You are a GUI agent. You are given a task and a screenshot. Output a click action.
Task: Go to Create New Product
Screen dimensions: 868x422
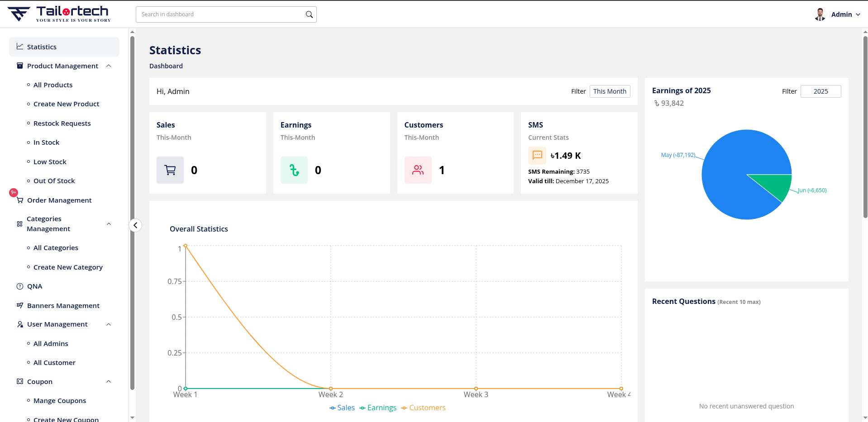coord(66,104)
